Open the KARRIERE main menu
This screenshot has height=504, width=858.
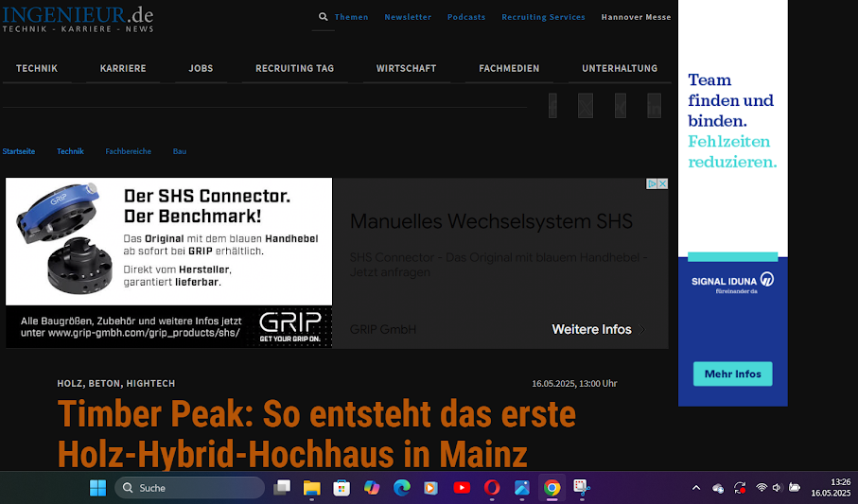click(x=123, y=68)
